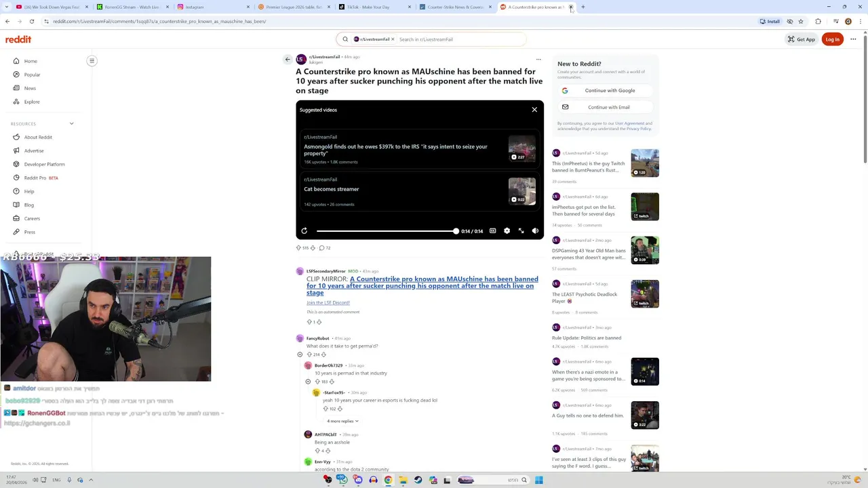Continue with Email sign-in
The width and height of the screenshot is (868, 488).
click(606, 107)
